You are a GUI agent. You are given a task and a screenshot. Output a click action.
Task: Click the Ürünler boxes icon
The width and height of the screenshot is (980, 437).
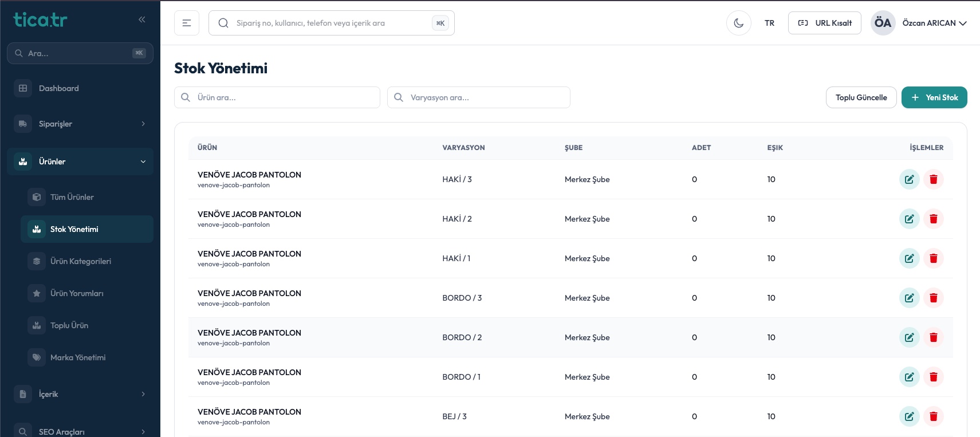pos(23,162)
